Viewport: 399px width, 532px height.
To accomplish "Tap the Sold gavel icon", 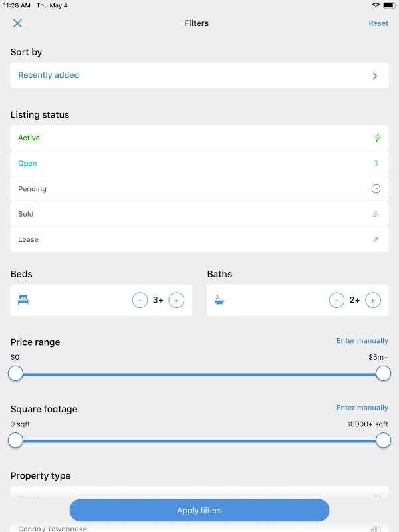I will (x=376, y=213).
